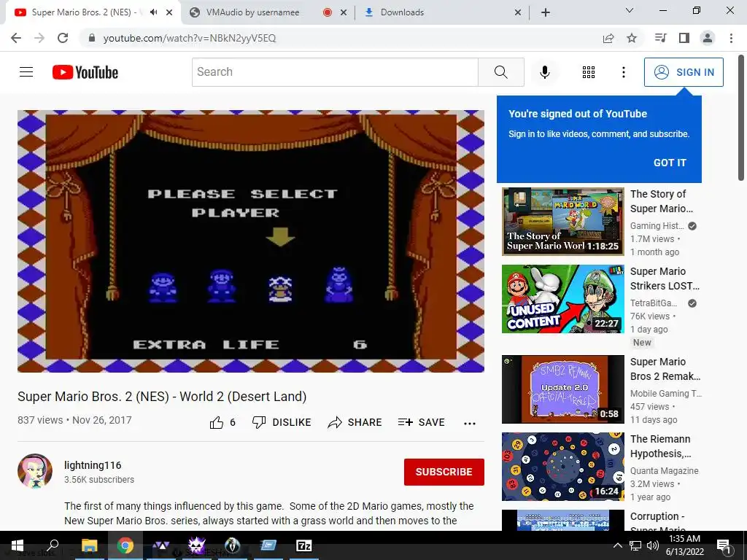Open the lightning116 channel name link
The width and height of the screenshot is (747, 560).
93,465
